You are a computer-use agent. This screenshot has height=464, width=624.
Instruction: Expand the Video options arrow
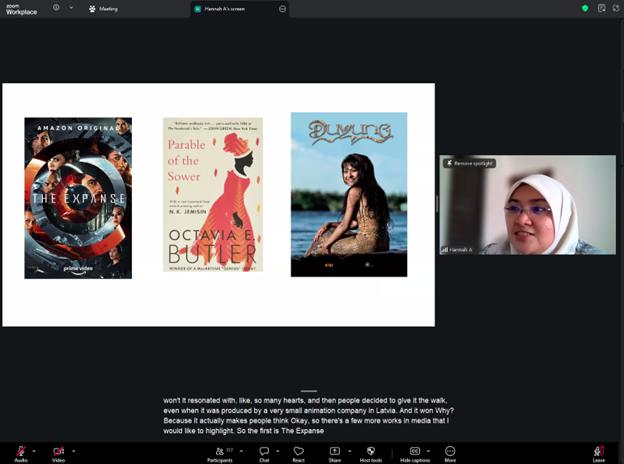74,450
